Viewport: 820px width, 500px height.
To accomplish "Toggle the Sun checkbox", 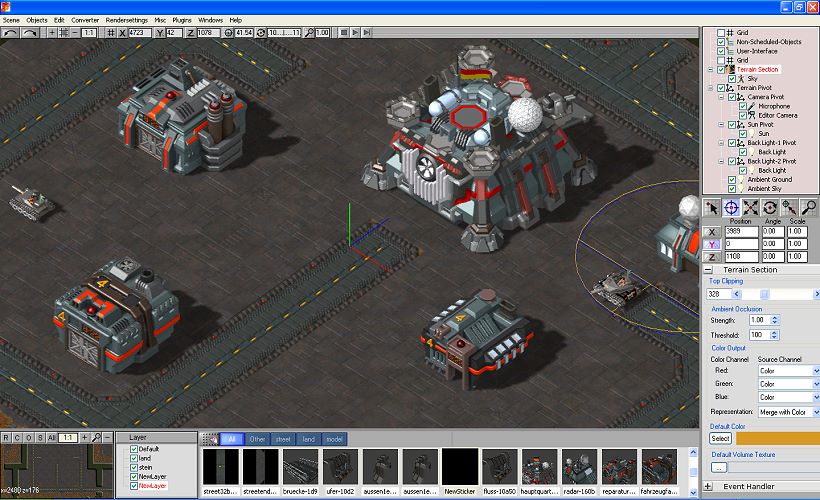I will (x=743, y=133).
